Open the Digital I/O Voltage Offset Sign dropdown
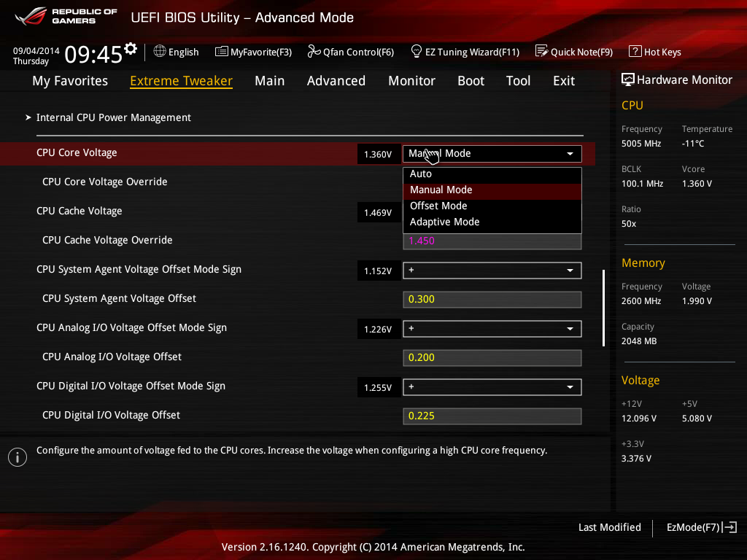Screen dimensions: 747x560 492,387
